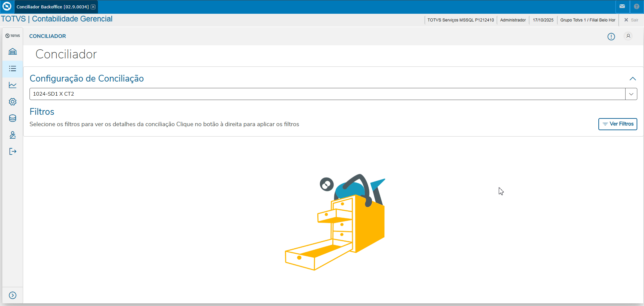Click the Administrador user label
The height and width of the screenshot is (306, 644).
[x=513, y=20]
